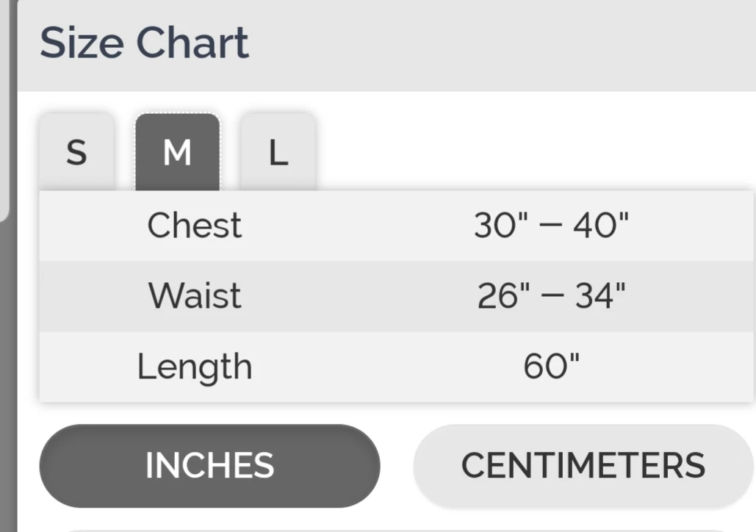The image size is (756, 532).
Task: Select the S size tab
Action: [76, 153]
